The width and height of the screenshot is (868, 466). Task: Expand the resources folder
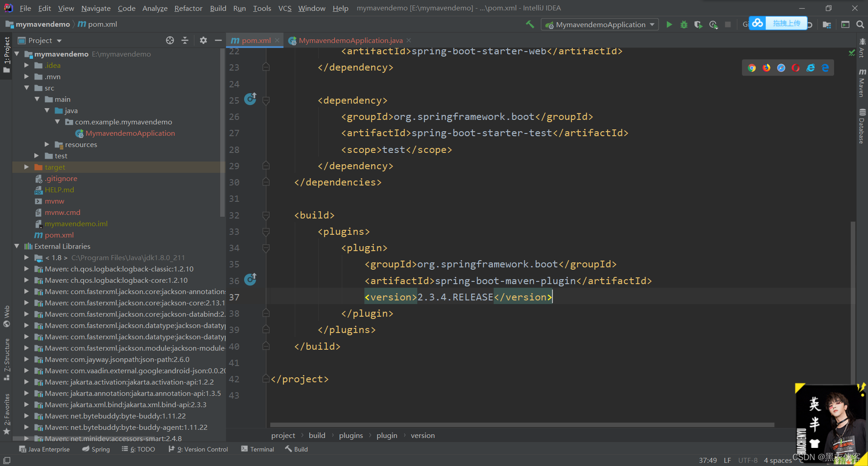(47, 144)
